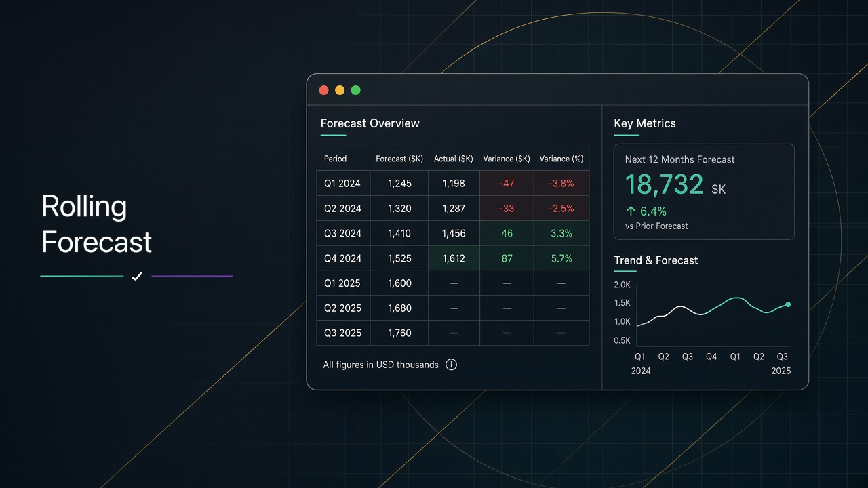
Task: Click the Forecast Overview heading
Action: (370, 123)
